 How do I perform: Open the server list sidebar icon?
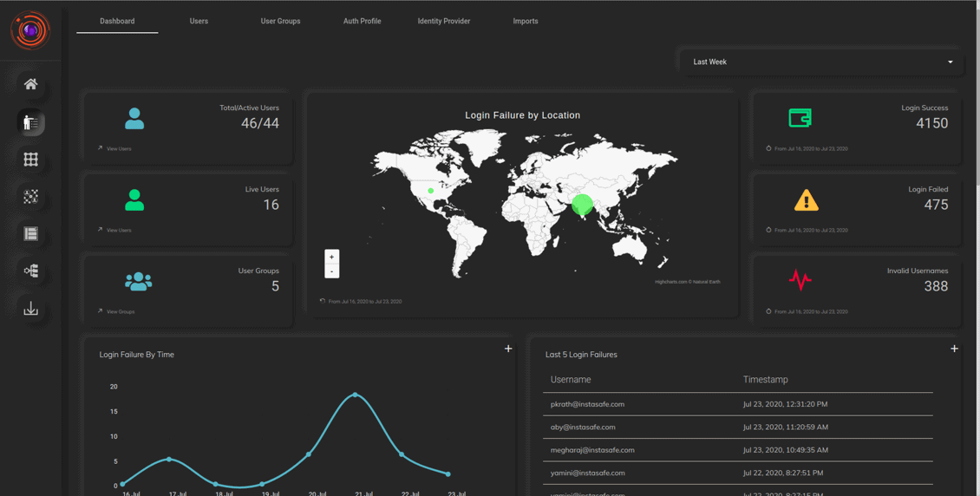[x=30, y=234]
